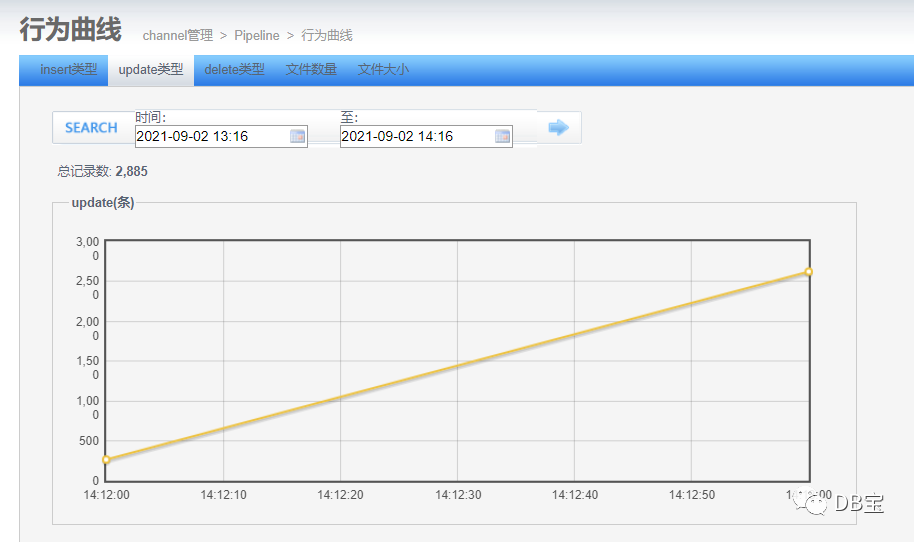
Task: Click the 14:12:40 x-axis label
Action: coord(575,495)
